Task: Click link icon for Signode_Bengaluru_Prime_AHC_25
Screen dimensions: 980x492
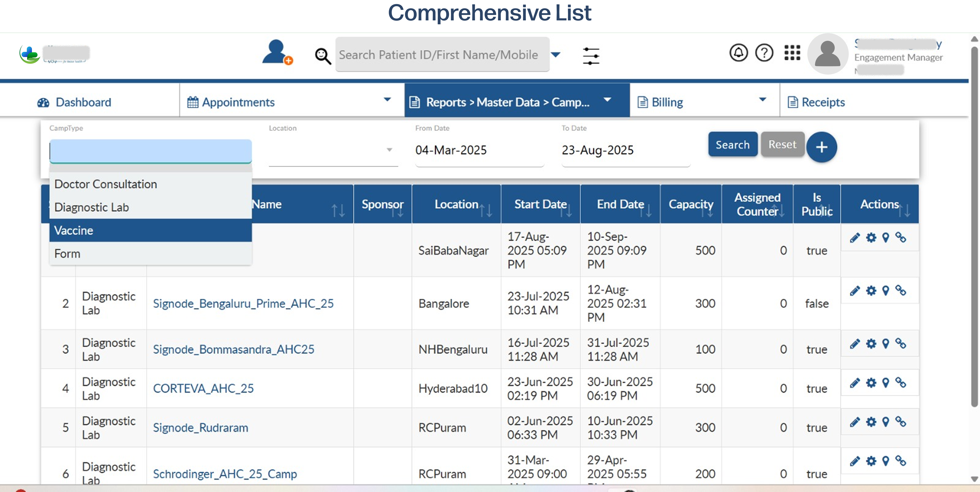Action: pos(901,290)
